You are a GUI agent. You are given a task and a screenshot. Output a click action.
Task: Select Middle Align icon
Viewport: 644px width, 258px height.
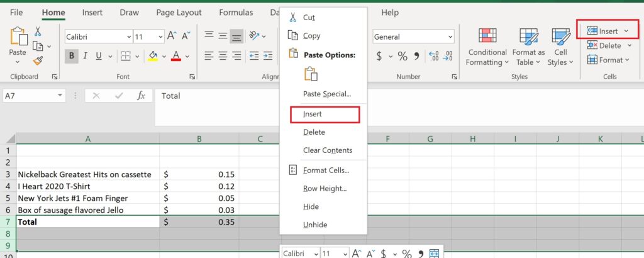[x=223, y=36]
